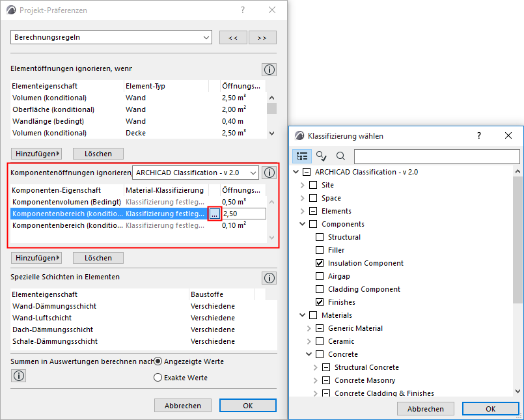
Task: Click the help question mark in Projekt-Präferenzen
Action: 243,10
